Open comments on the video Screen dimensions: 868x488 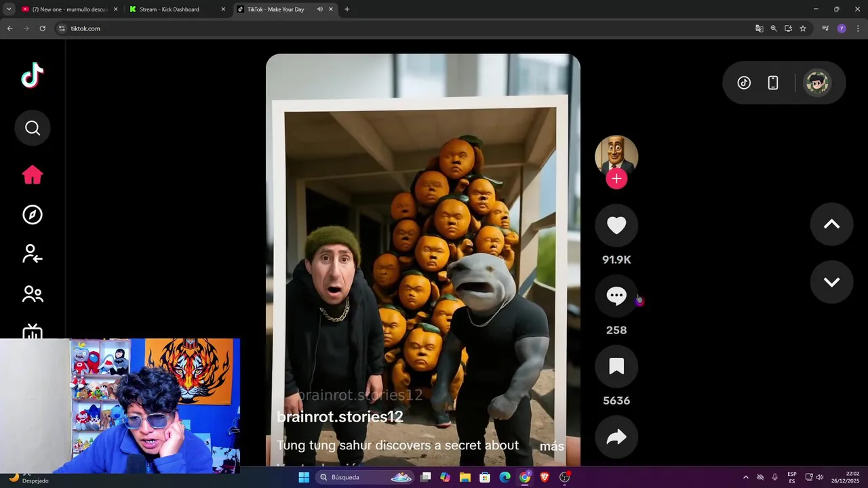616,296
